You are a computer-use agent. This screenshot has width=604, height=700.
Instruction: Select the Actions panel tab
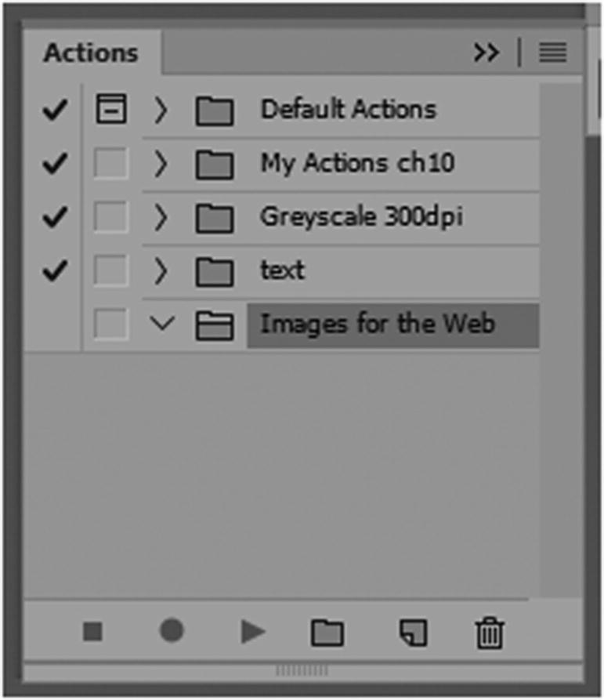pyautogui.click(x=90, y=53)
